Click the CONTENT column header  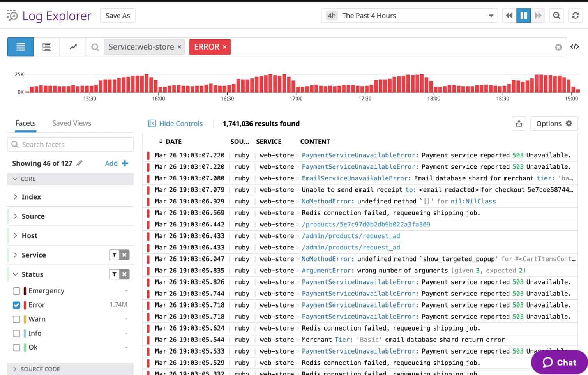click(315, 142)
